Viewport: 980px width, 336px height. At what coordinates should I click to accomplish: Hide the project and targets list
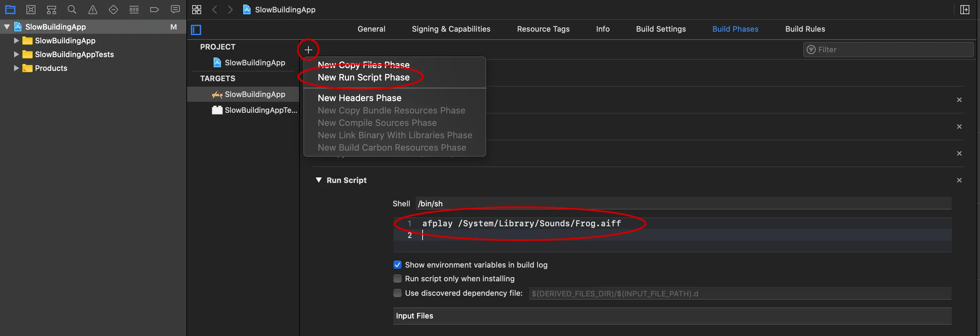pos(196,30)
